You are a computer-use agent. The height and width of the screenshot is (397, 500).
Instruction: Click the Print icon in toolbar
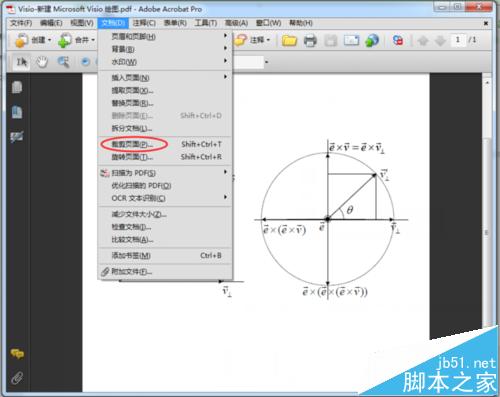(310, 41)
